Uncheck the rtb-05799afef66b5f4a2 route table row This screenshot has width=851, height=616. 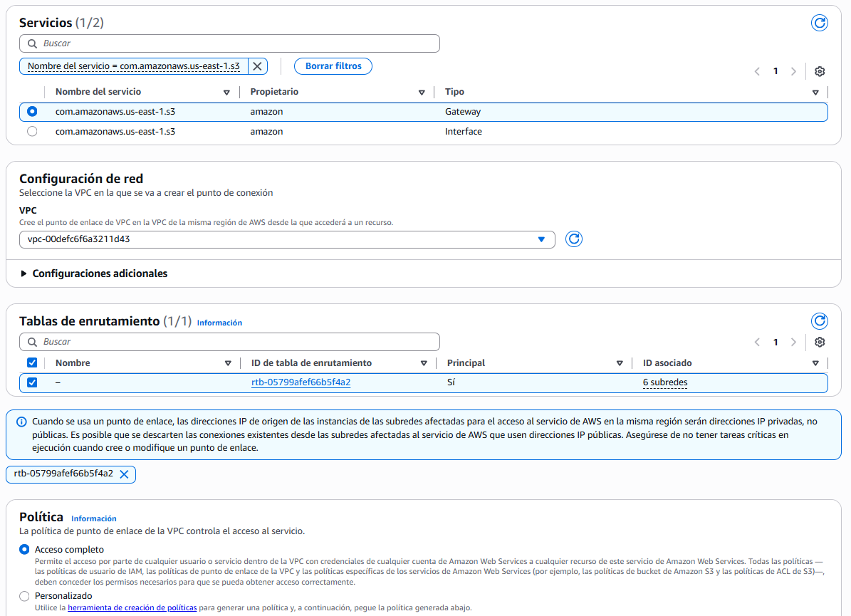coord(32,382)
